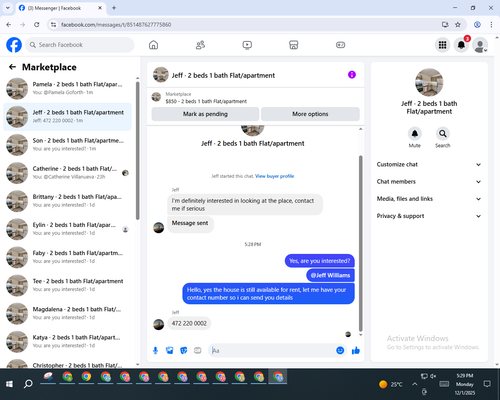Expand Chat members section

[x=429, y=182]
